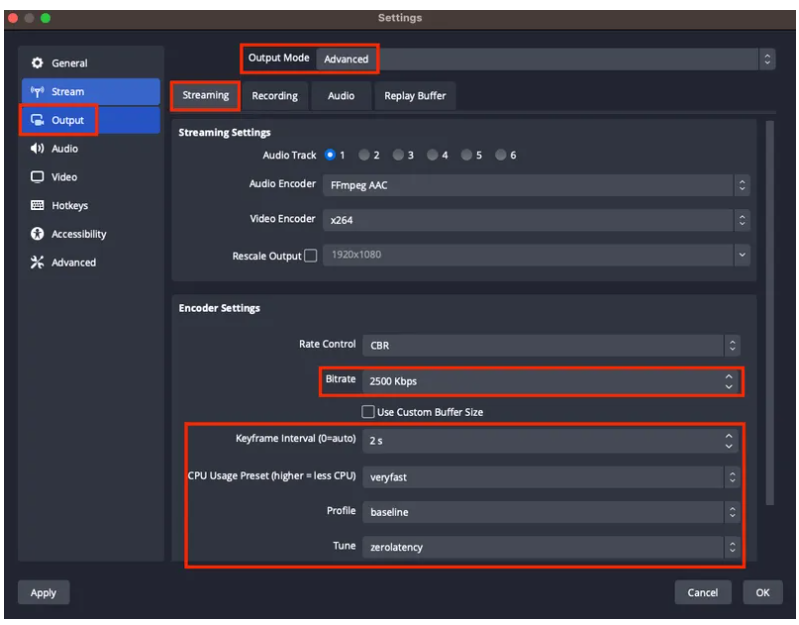
Task: Open General settings page
Action: coord(91,63)
